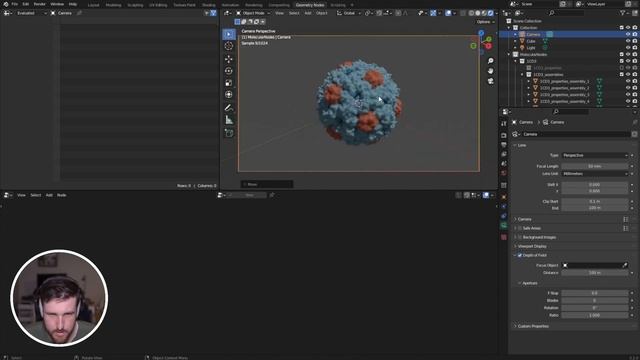Hide the Cube object in outliner
This screenshot has height=360, width=640.
tap(628, 41)
